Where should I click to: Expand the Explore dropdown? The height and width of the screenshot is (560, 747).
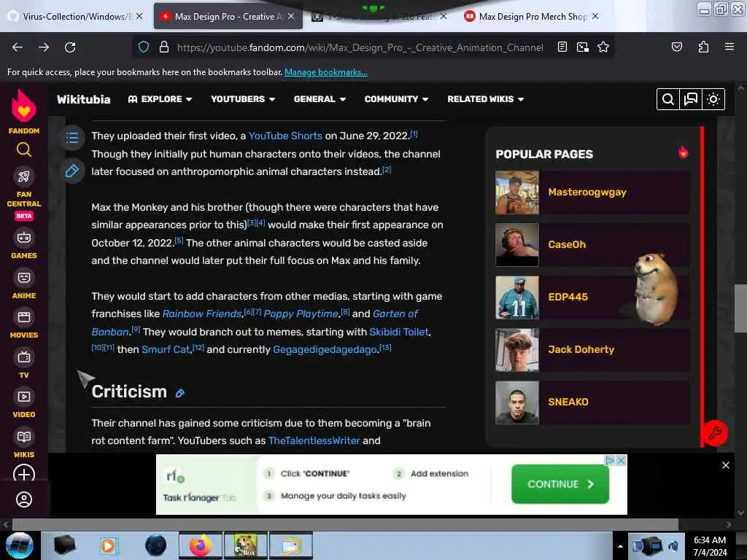160,99
